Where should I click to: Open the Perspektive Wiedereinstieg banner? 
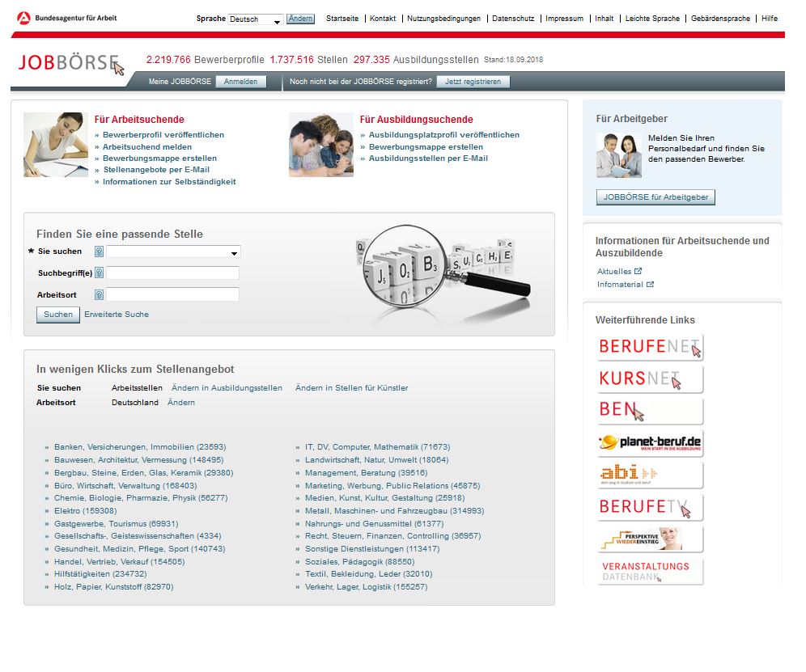coord(651,539)
